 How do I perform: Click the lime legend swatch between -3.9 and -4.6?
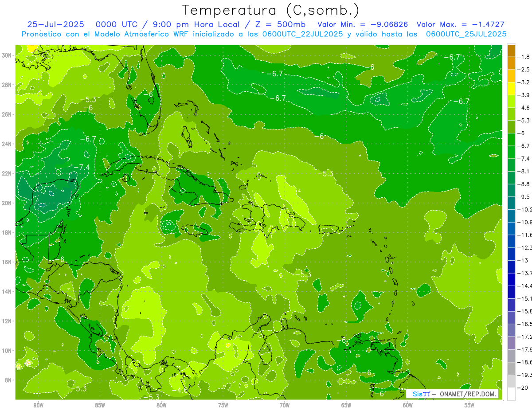point(511,102)
